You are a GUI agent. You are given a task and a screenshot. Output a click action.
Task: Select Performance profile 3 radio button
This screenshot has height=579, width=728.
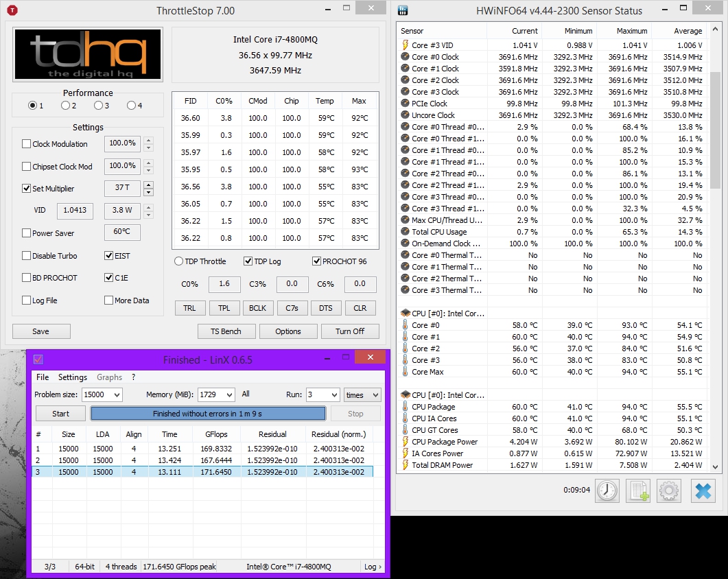point(98,106)
